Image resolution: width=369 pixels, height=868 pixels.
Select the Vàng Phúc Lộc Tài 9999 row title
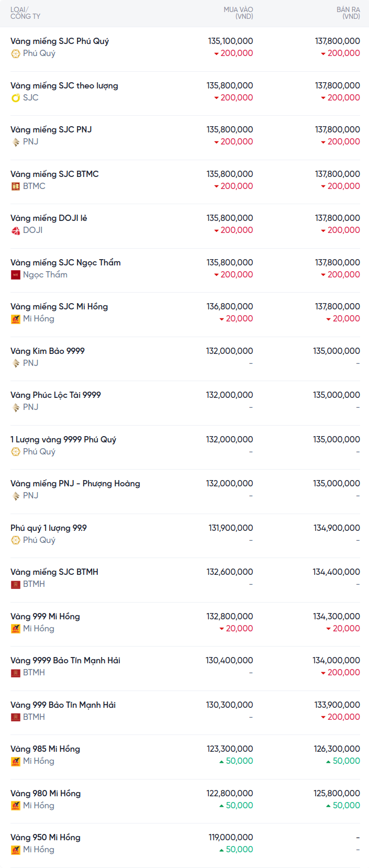point(55,395)
